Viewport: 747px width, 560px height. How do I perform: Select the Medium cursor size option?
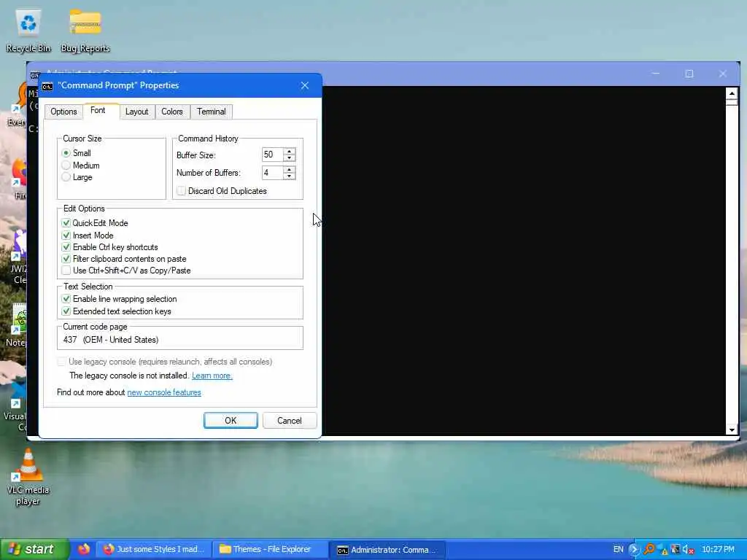(x=66, y=166)
